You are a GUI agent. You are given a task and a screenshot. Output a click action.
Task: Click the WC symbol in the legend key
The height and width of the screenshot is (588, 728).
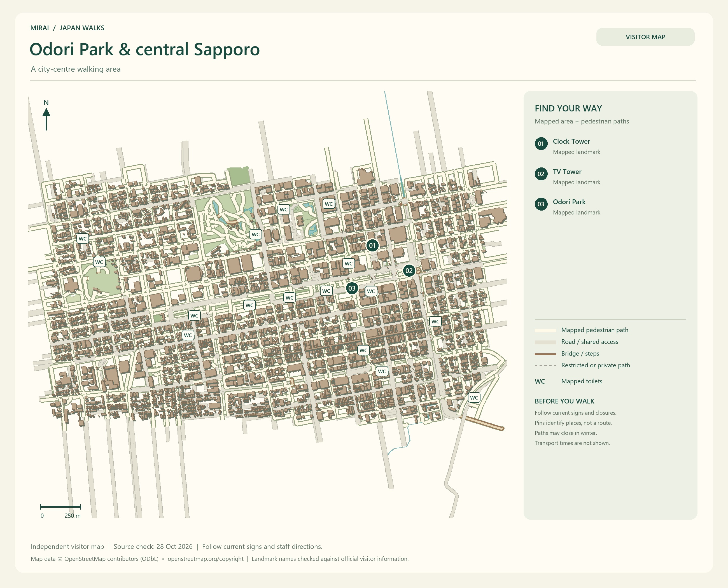pyautogui.click(x=540, y=381)
